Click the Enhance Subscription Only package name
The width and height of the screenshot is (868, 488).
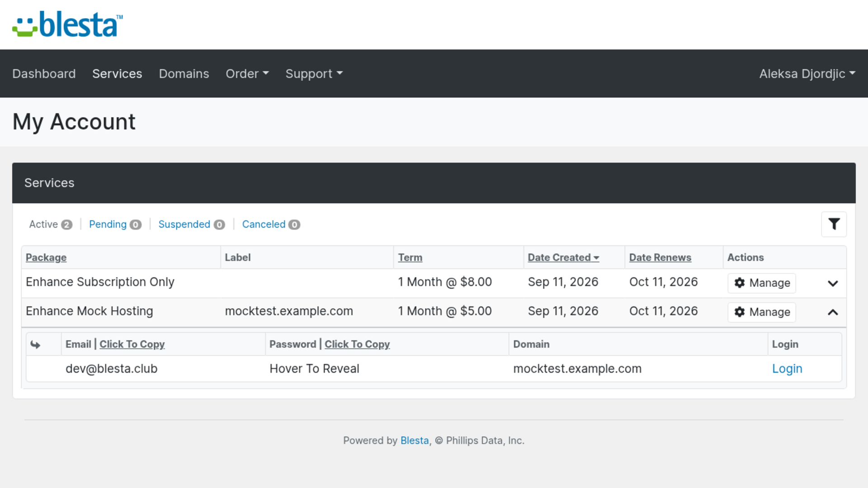point(100,282)
